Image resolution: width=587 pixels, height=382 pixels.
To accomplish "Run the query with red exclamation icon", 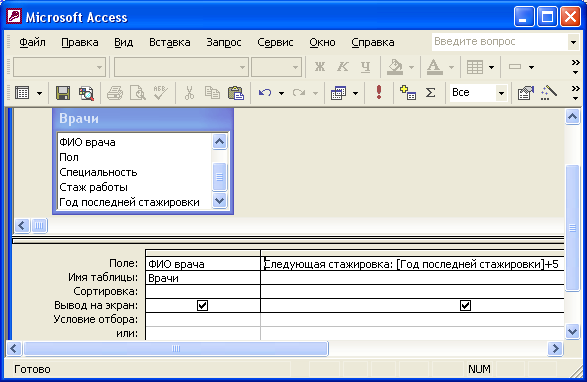I will tap(379, 93).
